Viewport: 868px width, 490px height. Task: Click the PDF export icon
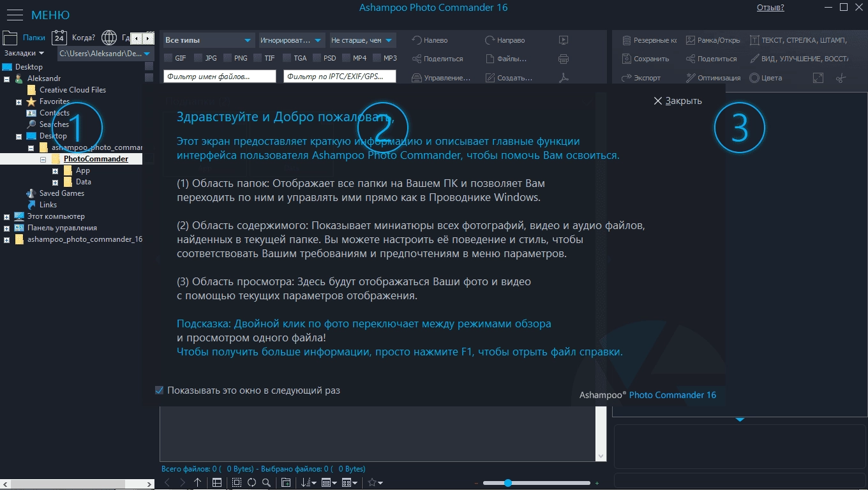[564, 78]
